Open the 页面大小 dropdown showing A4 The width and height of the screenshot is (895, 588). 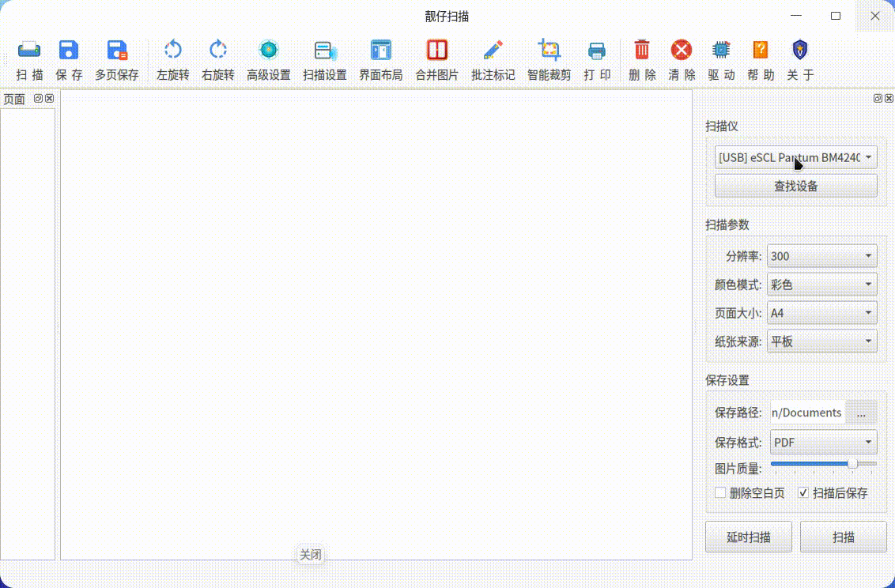tap(822, 312)
